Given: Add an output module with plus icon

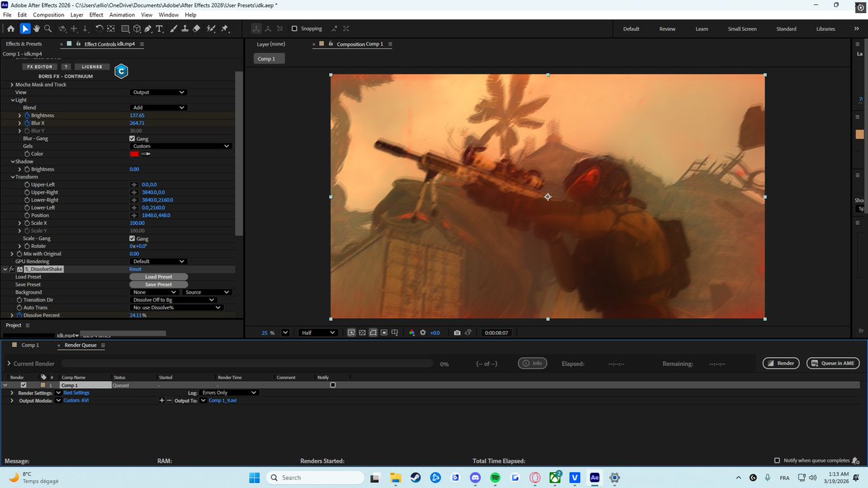Looking at the screenshot, I should (162, 400).
